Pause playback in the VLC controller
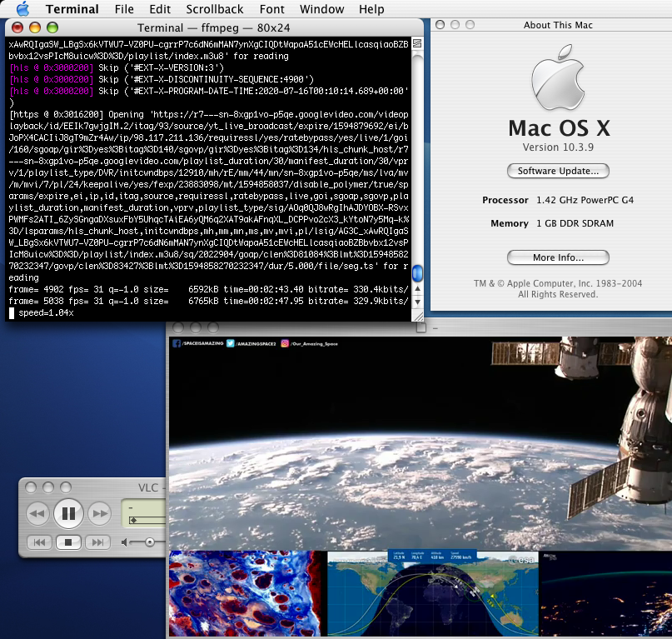The width and height of the screenshot is (672, 639). [68, 513]
